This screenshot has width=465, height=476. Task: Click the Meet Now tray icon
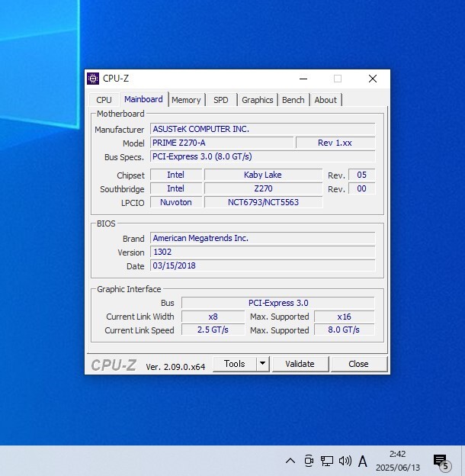pos(309,461)
